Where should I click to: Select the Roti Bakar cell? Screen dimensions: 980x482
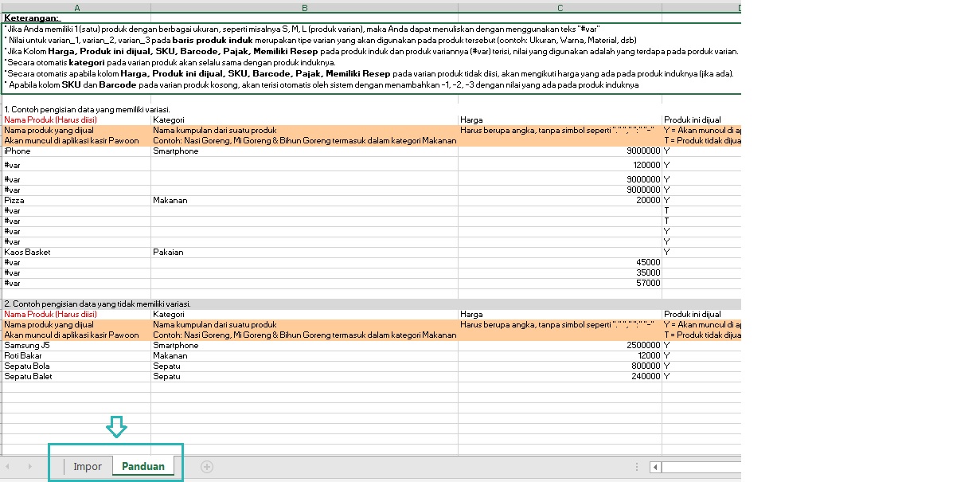tap(76, 356)
